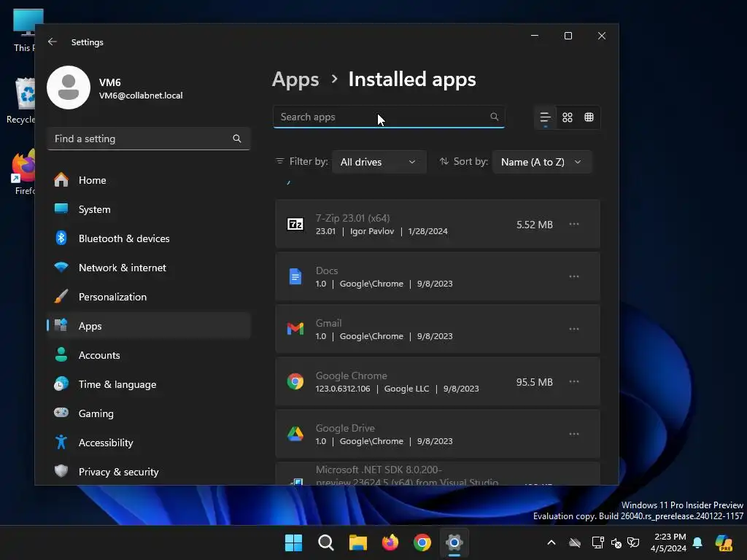Screen dimensions: 747x560
Task: Open Recycle Bin on the desktop
Action: click(21, 100)
